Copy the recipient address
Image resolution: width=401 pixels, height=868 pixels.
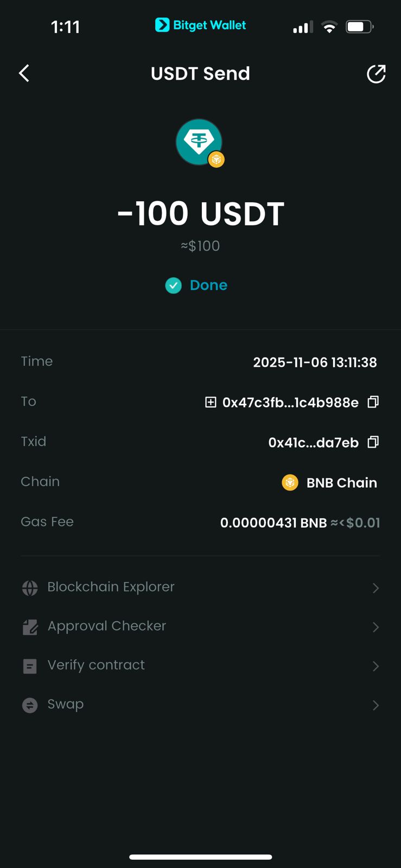373,402
